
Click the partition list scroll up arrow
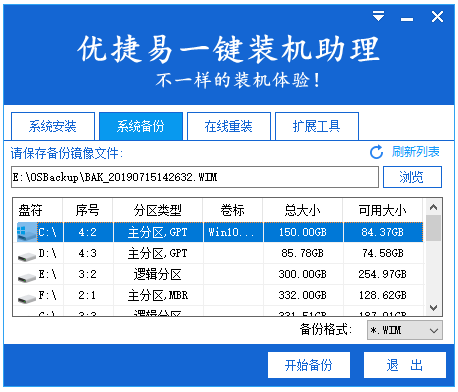click(433, 207)
